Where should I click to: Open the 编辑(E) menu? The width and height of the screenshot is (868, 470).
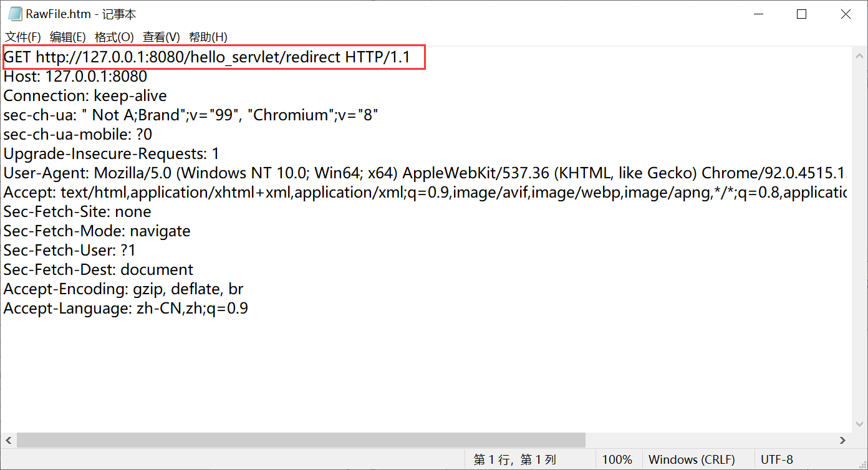tap(68, 37)
